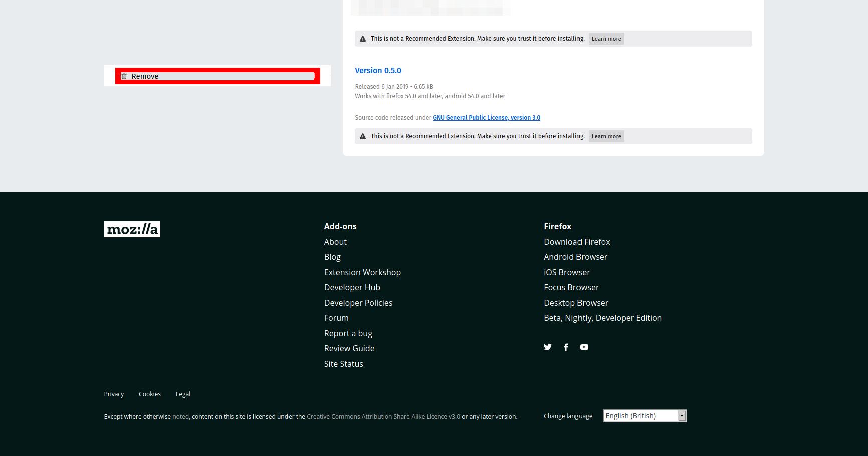Click Learn more below the licence line
Image resolution: width=868 pixels, height=456 pixels.
pyautogui.click(x=606, y=136)
